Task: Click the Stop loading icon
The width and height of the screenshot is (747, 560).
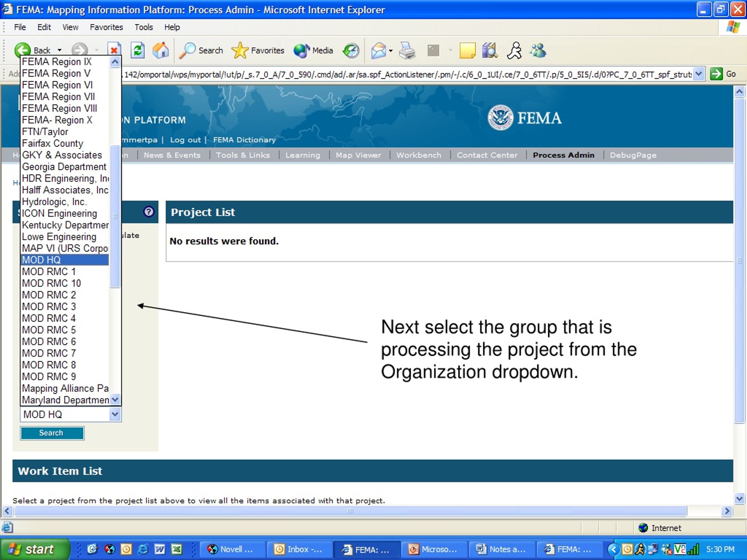Action: click(114, 50)
